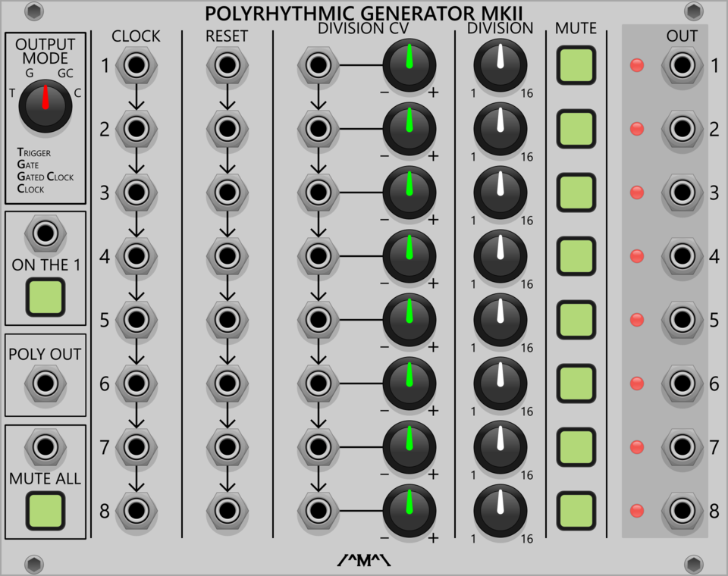Screen dimensions: 728x576
Task: Click the Output Mode selector knob
Action: point(45,106)
